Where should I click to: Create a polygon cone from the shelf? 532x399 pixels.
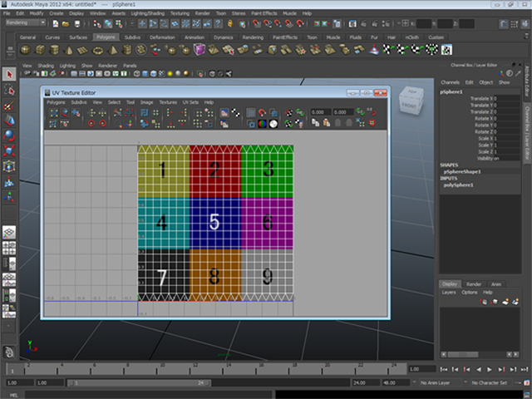tap(69, 50)
